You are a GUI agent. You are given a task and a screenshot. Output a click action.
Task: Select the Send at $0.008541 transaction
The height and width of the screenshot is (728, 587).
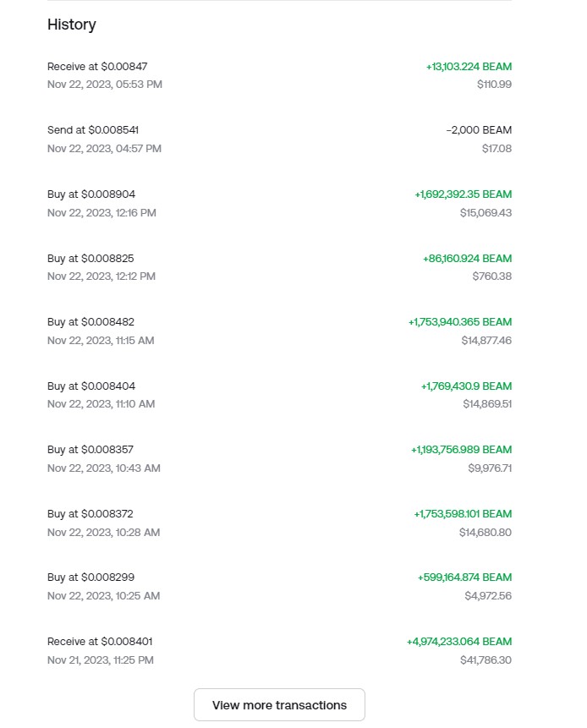[x=93, y=130]
